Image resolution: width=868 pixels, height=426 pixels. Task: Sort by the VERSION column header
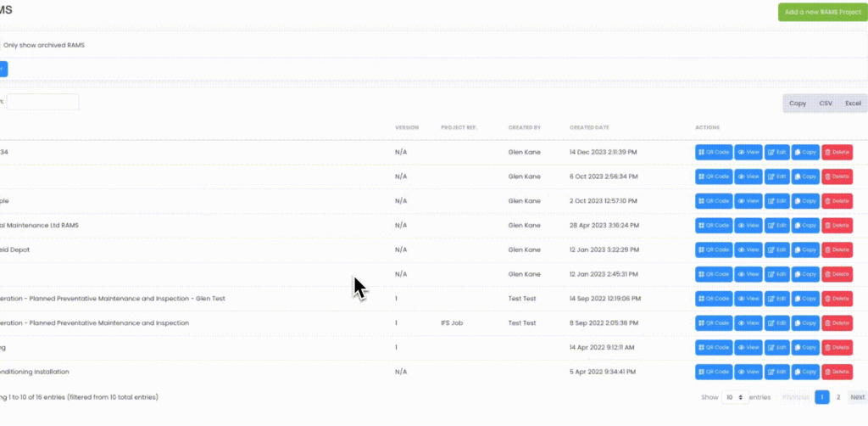pyautogui.click(x=406, y=127)
